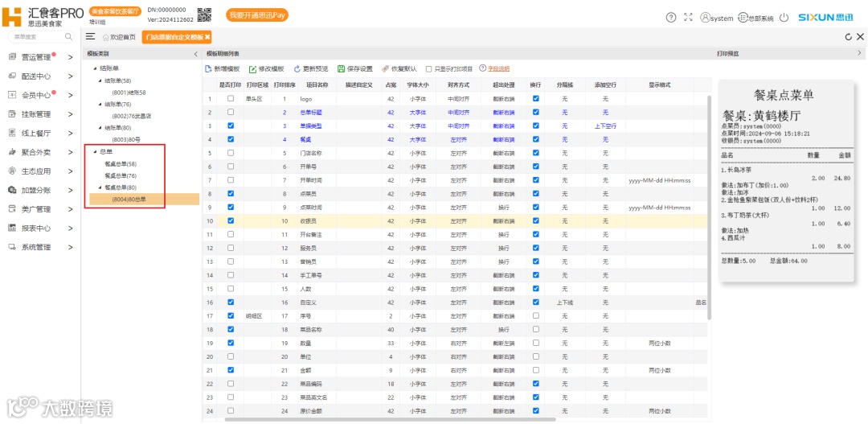
Task: Click the 恢复默认 eraser icon
Action: point(385,68)
